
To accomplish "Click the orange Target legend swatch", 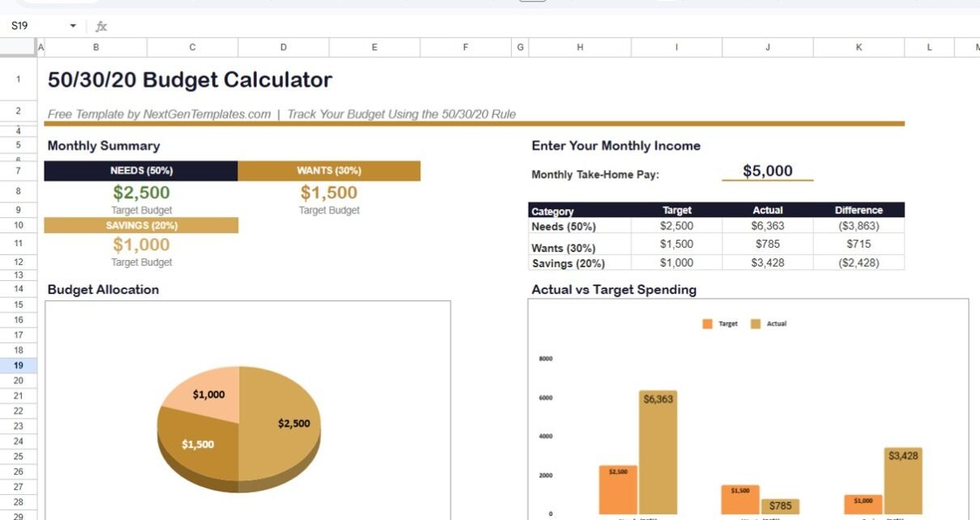I will [707, 324].
